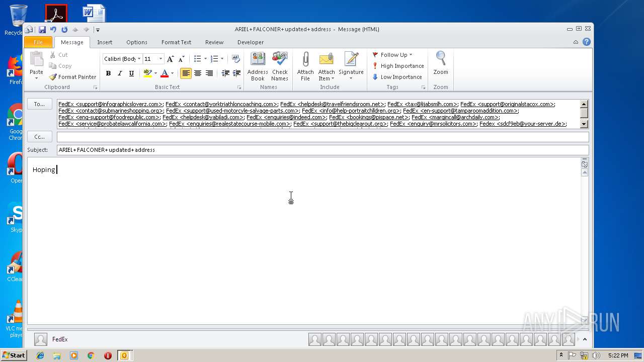Open Signature menu
The height and width of the screenshot is (362, 644).
tap(351, 66)
